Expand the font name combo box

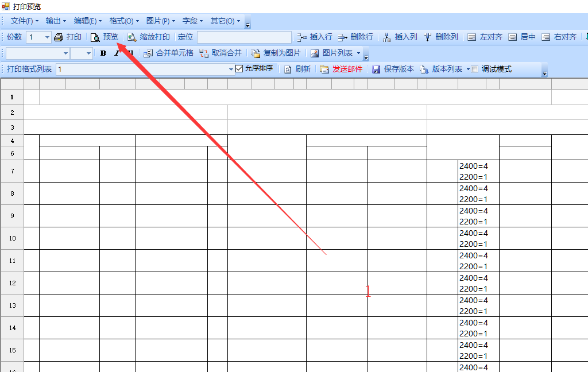[x=65, y=53]
